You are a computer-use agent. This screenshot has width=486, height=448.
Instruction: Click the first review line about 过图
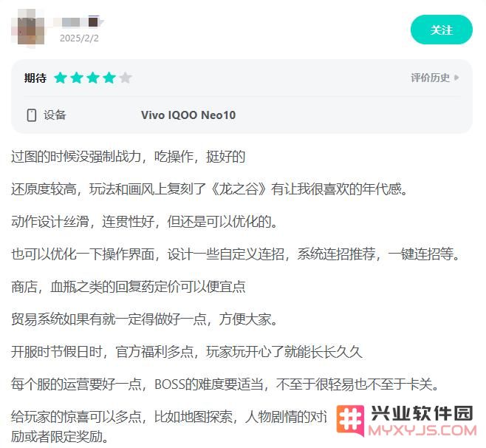tap(128, 157)
